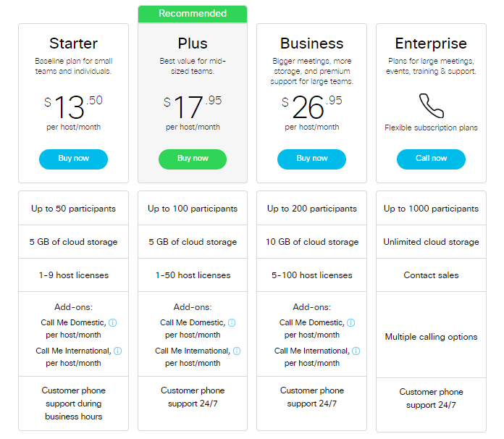Click Contact sales in Enterprise column

click(x=431, y=275)
